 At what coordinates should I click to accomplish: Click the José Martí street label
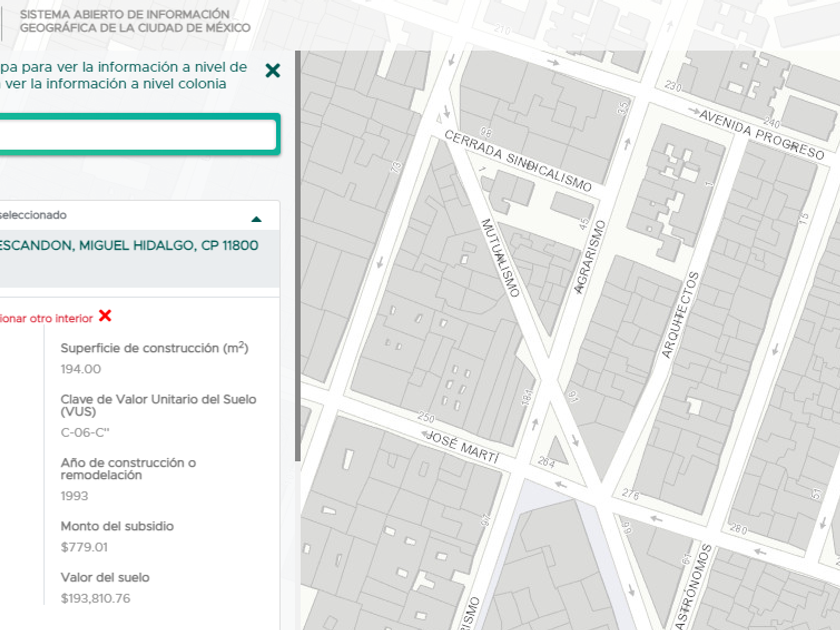462,445
